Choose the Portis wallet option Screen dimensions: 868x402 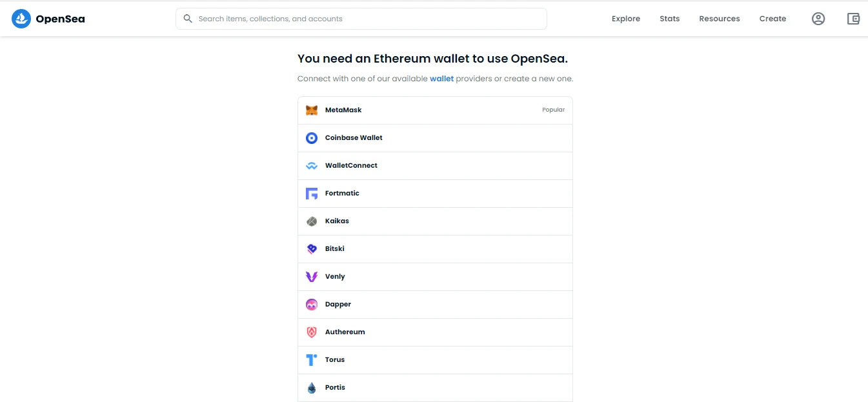pos(435,388)
